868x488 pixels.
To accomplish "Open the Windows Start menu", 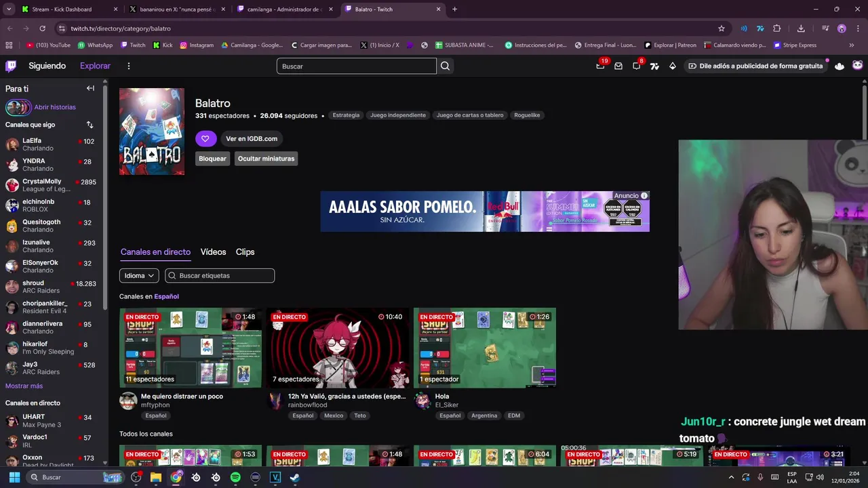I will [14, 477].
